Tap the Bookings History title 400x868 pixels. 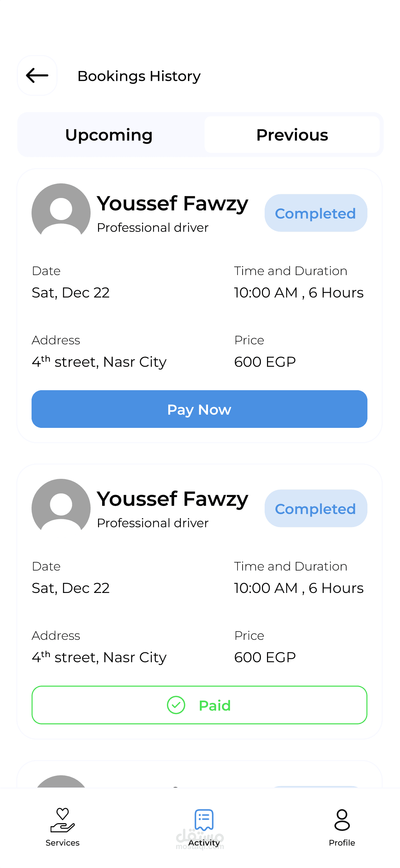click(139, 76)
